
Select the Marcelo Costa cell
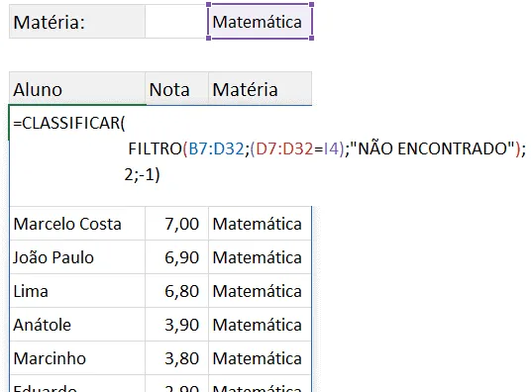(77, 224)
